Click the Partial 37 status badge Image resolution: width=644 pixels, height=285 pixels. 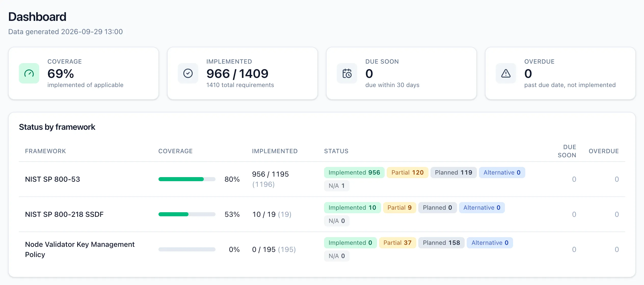(x=397, y=243)
